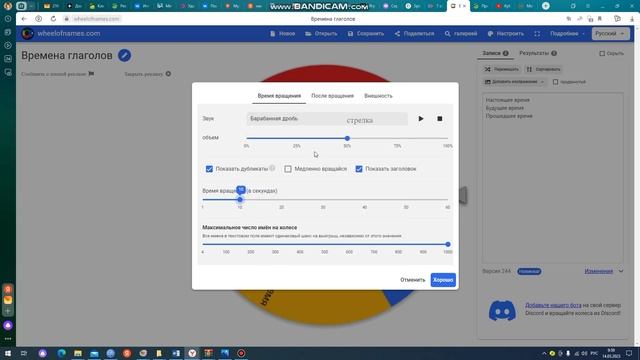
Task: Close the ad with the X icon
Action: pos(168,74)
